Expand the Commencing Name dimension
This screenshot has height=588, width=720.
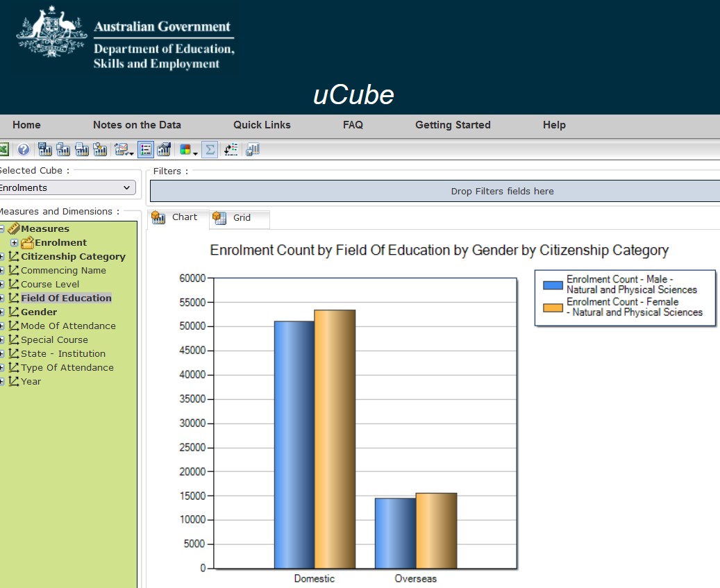[x=1, y=270]
